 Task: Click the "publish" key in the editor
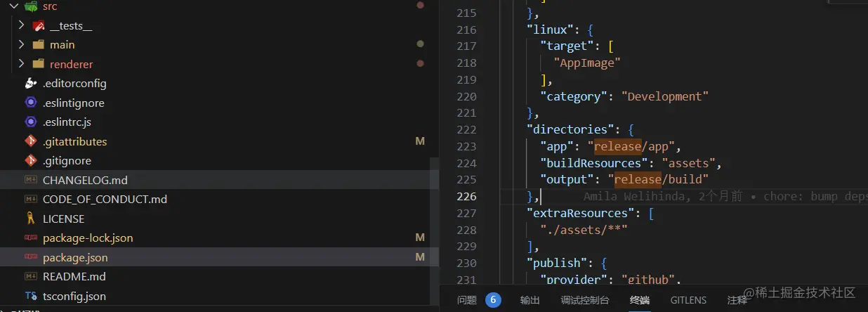click(557, 263)
